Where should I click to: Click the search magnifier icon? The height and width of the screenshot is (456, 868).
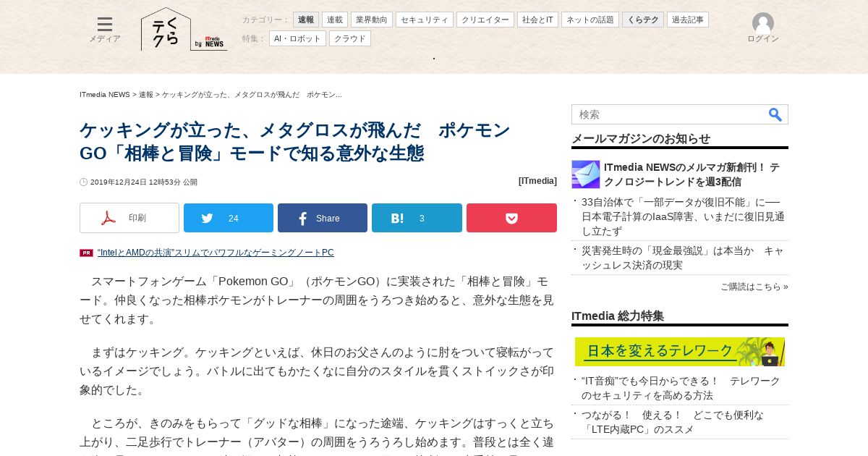[x=775, y=114]
